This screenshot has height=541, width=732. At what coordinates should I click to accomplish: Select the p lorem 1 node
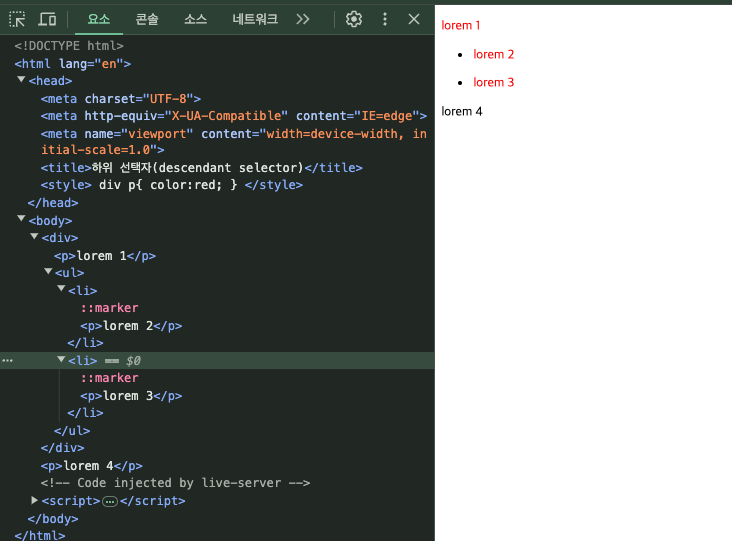pos(105,256)
